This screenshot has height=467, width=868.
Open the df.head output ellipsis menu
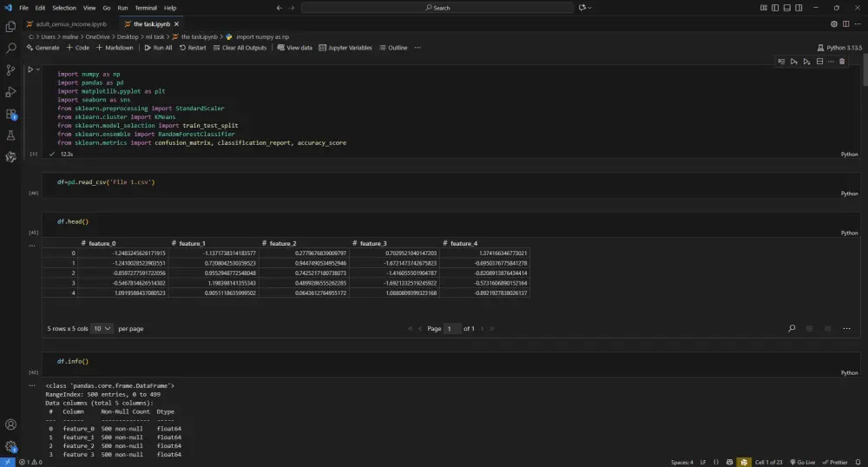tap(32, 246)
